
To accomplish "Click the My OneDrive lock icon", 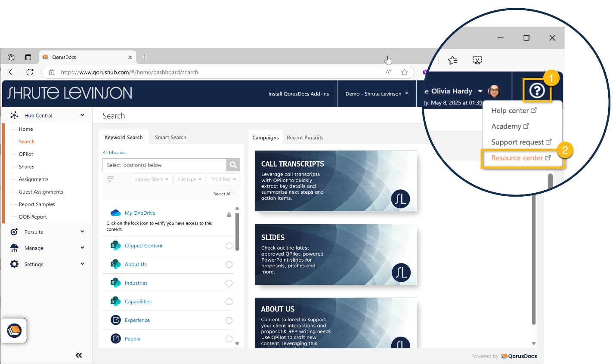I will click(229, 215).
